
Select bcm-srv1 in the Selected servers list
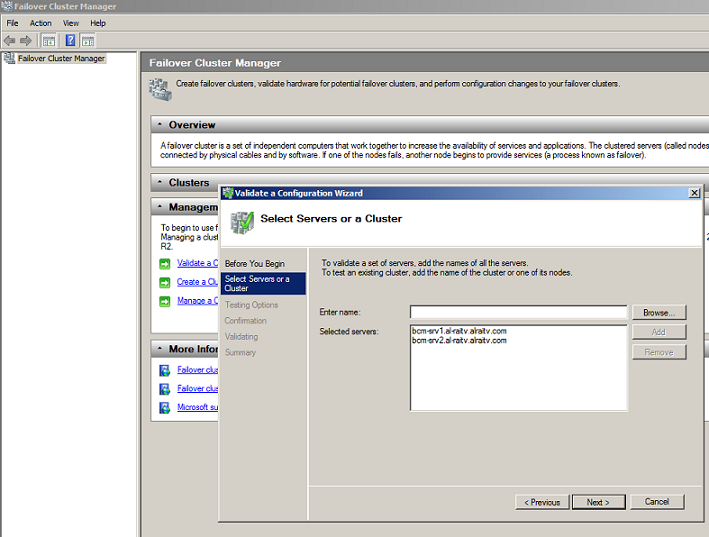[459, 331]
